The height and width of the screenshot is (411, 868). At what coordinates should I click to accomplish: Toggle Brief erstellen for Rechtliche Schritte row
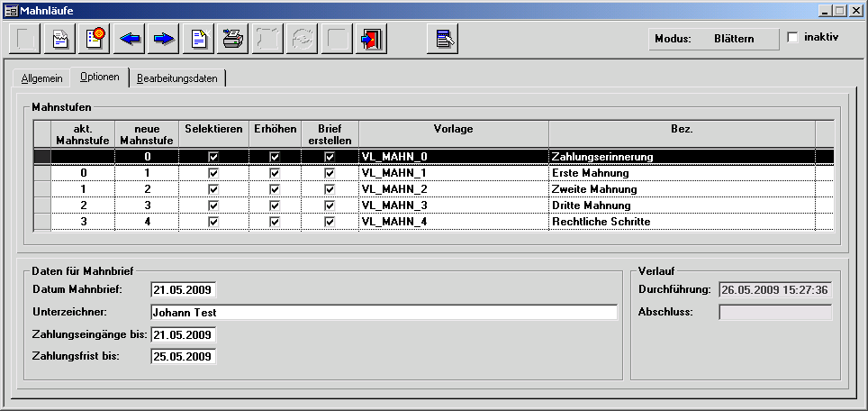[330, 222]
